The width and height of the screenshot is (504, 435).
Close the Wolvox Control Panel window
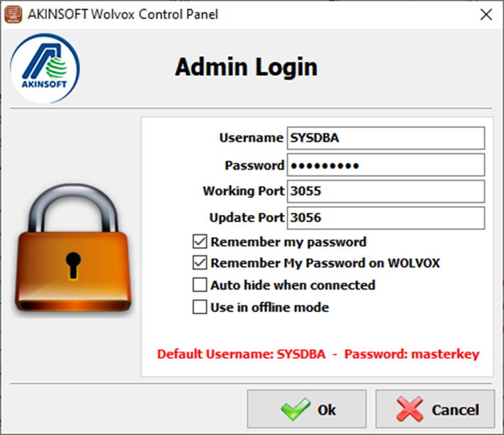486,14
